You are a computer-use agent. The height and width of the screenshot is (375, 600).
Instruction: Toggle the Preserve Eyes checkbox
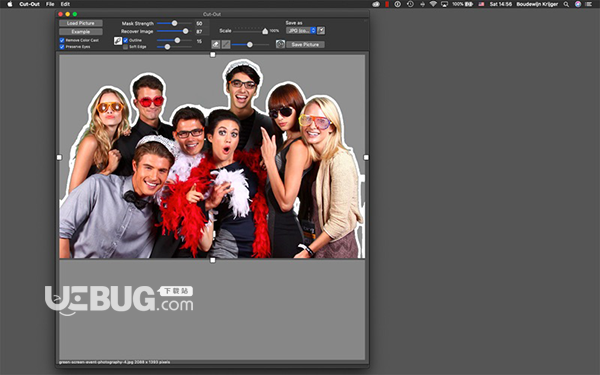[62, 47]
